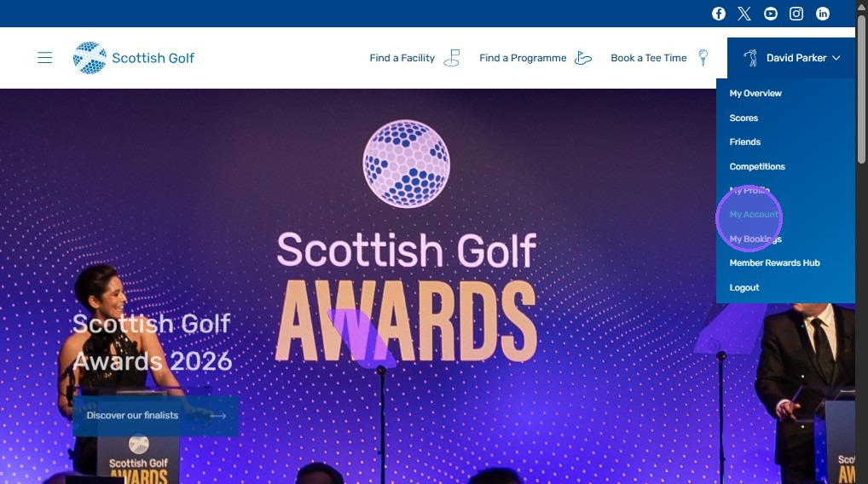Open Member Rewards Hub menu entry
Image resolution: width=868 pixels, height=484 pixels.
point(774,263)
